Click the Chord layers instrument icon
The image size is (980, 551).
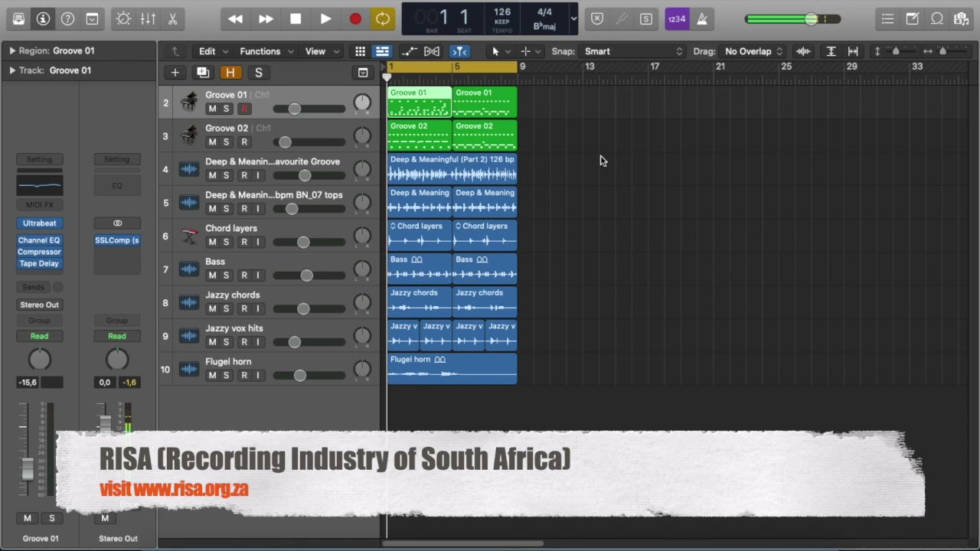(x=188, y=236)
